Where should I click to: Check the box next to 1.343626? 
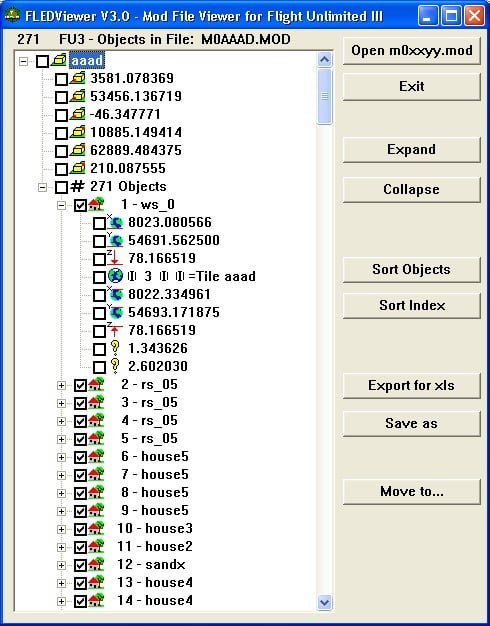coord(99,349)
